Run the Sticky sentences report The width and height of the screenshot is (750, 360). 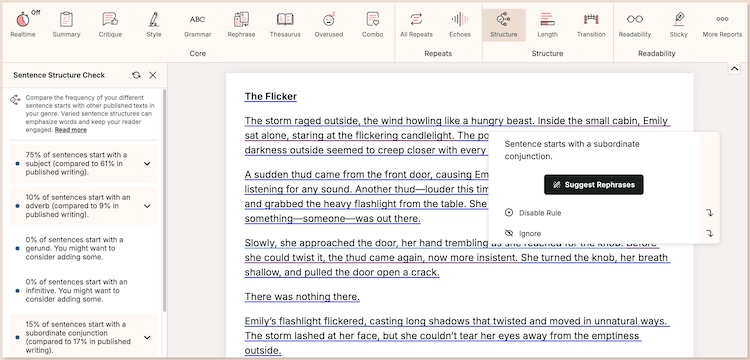click(x=678, y=24)
